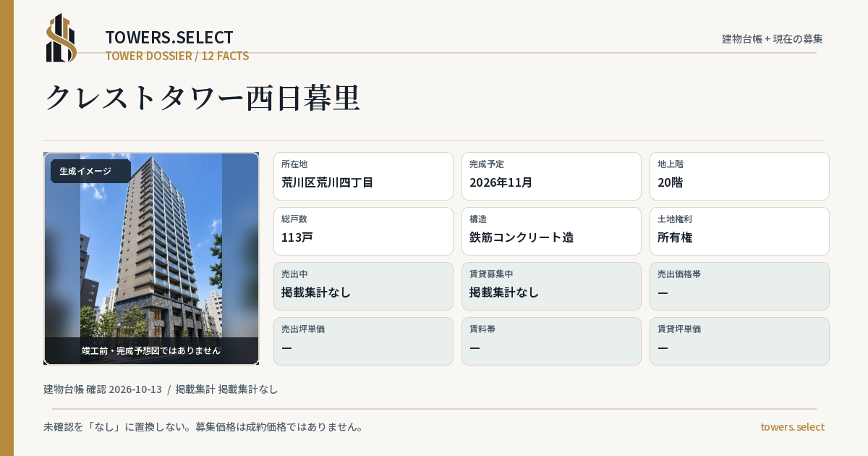Open the tower building image thumbnail
The image size is (868, 456).
[x=151, y=258]
